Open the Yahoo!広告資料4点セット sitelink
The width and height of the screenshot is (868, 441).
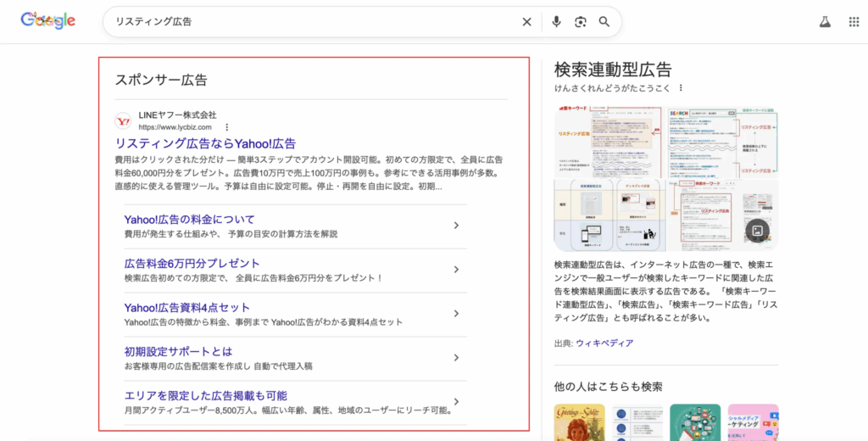[186, 307]
